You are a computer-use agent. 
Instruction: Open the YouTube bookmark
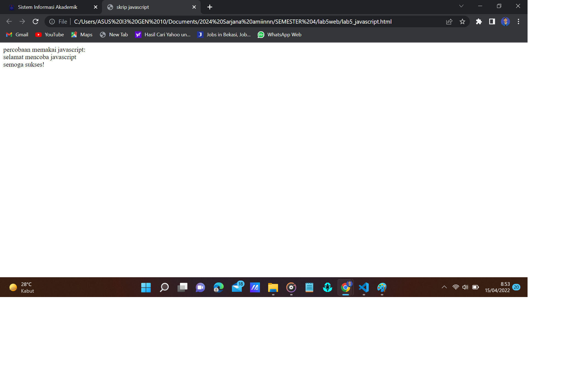pyautogui.click(x=49, y=34)
